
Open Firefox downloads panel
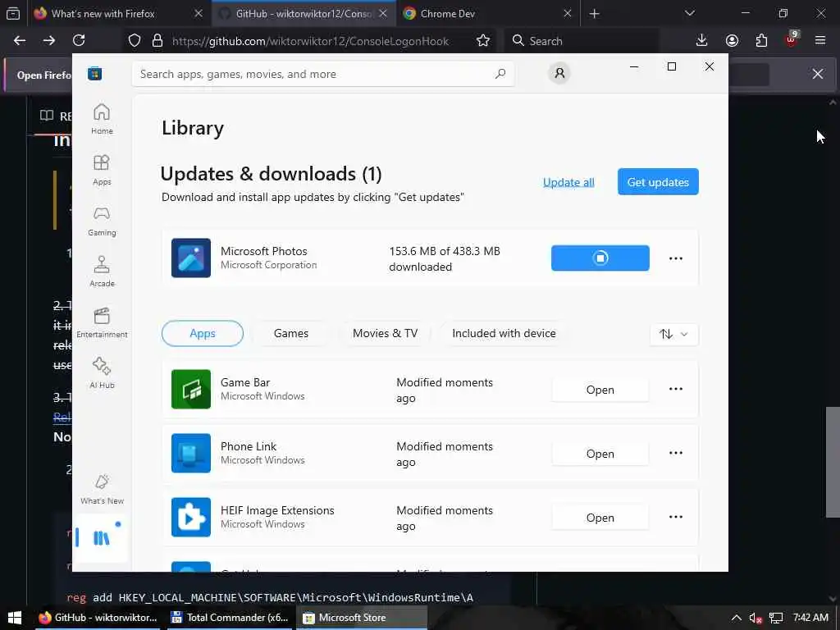701,41
